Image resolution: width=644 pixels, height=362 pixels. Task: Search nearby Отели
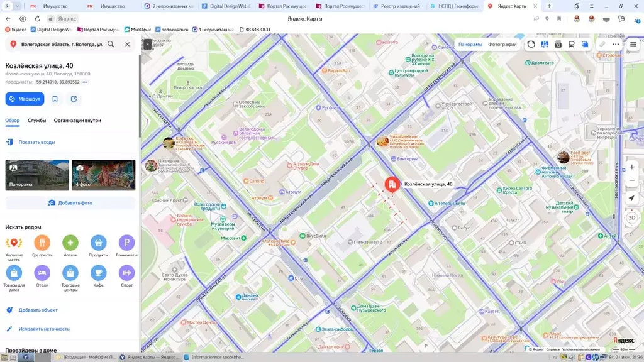[42, 277]
